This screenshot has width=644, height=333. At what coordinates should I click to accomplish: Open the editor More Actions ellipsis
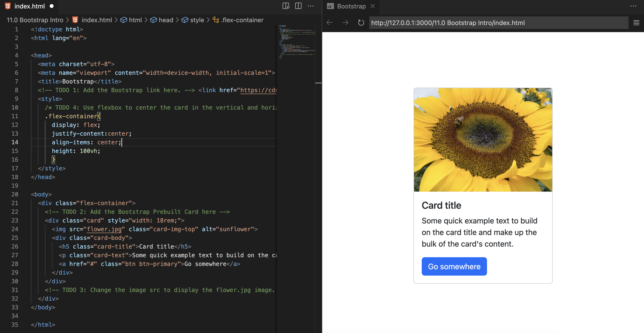pyautogui.click(x=311, y=6)
